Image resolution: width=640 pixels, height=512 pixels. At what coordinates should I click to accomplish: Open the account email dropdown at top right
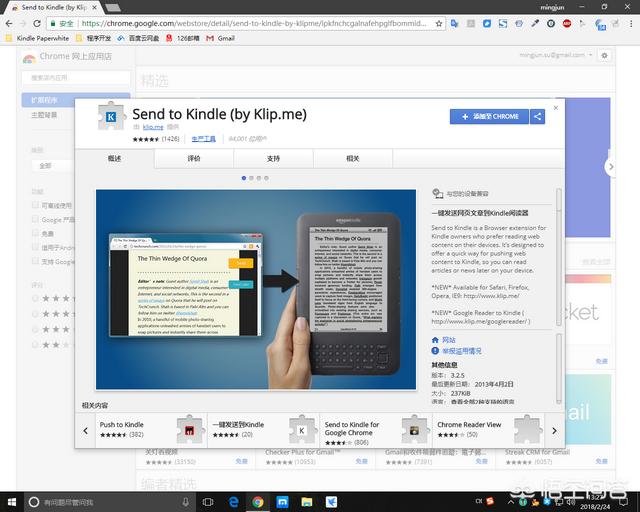point(556,55)
